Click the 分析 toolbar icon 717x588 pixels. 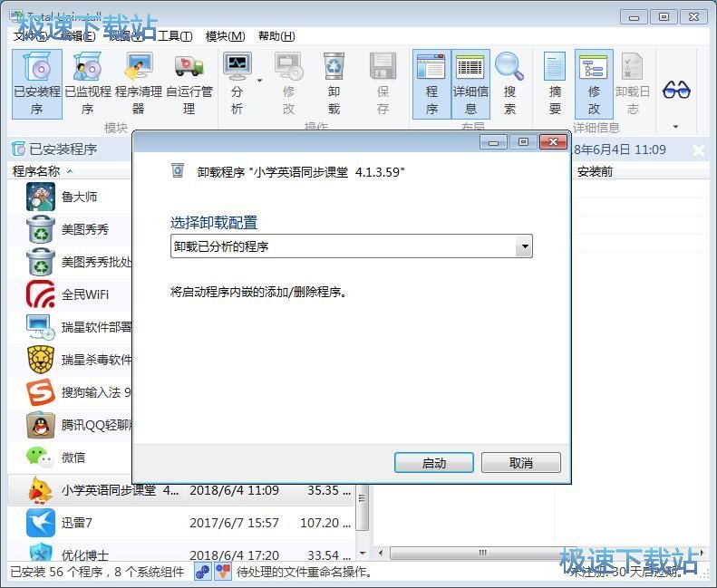(x=237, y=84)
